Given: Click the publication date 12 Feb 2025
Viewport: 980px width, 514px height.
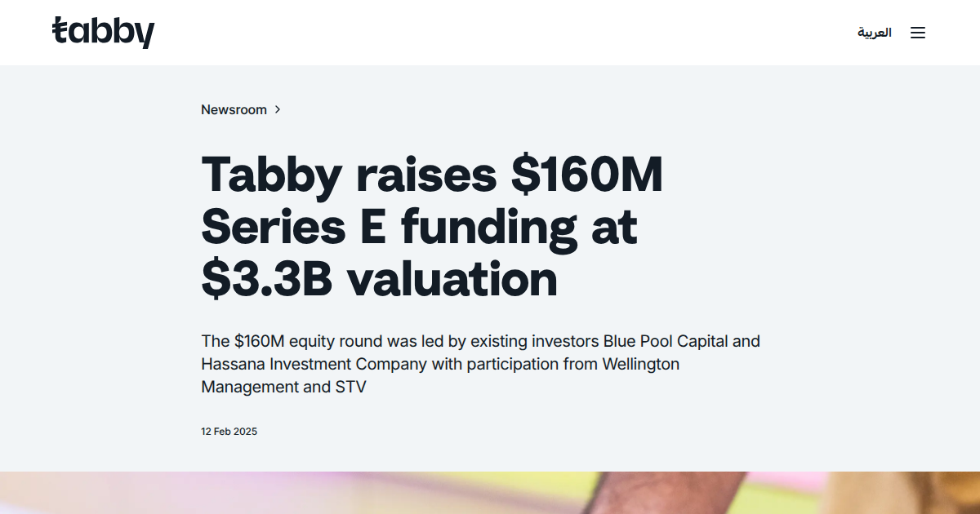Looking at the screenshot, I should coord(229,431).
